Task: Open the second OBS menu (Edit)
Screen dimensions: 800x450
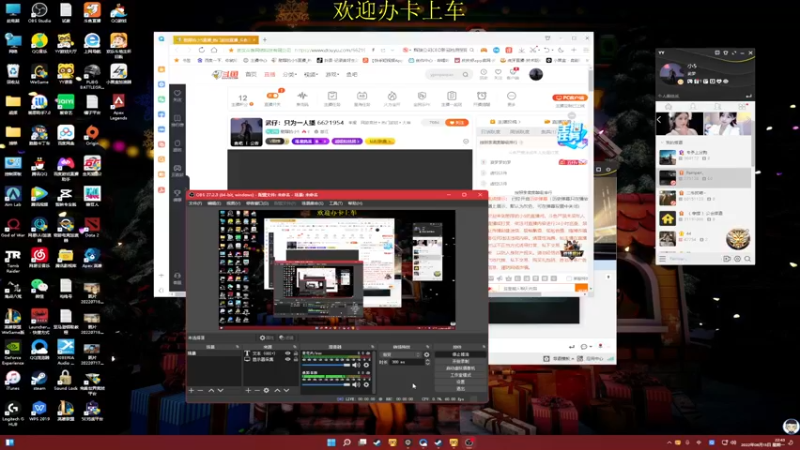Action: pos(214,203)
